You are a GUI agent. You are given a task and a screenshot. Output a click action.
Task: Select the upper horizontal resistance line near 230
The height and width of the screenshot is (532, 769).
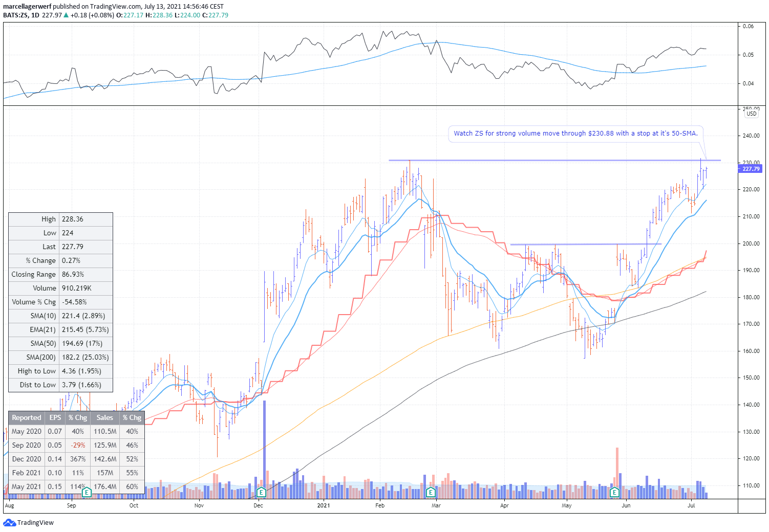pos(554,161)
